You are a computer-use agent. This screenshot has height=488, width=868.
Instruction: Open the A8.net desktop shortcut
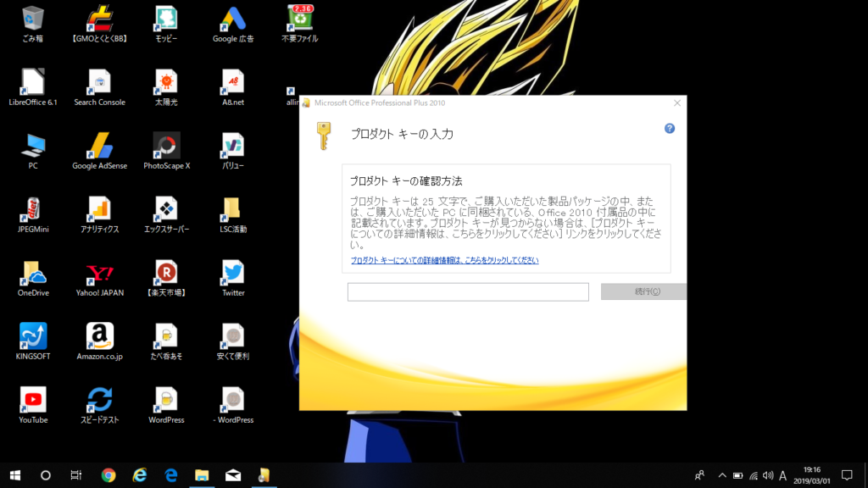[x=233, y=87]
